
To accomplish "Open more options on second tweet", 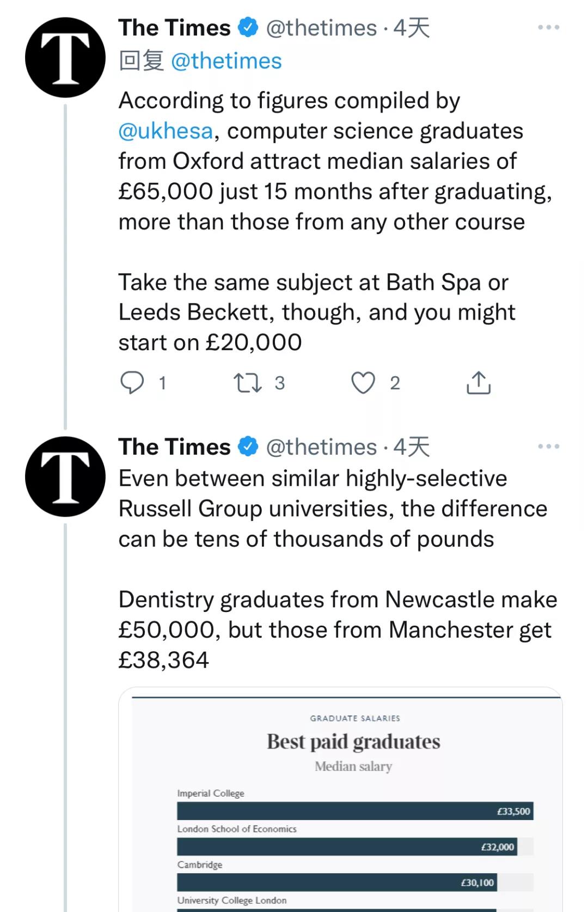I will [x=548, y=447].
